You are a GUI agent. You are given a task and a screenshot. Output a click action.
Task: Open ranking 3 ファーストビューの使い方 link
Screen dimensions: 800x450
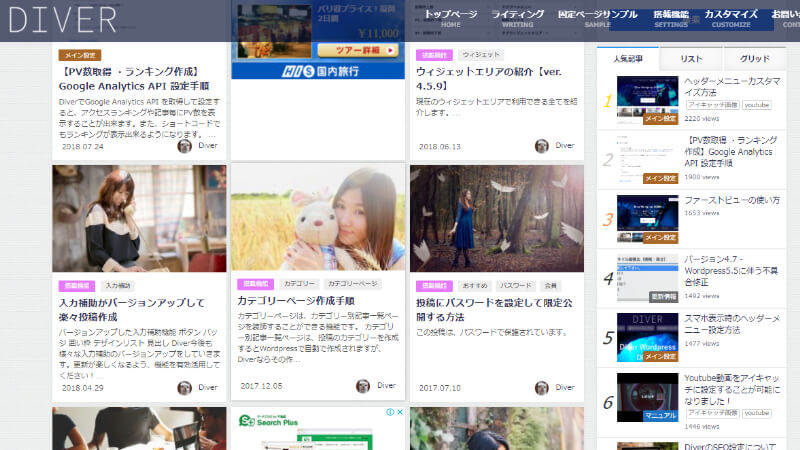coord(732,200)
